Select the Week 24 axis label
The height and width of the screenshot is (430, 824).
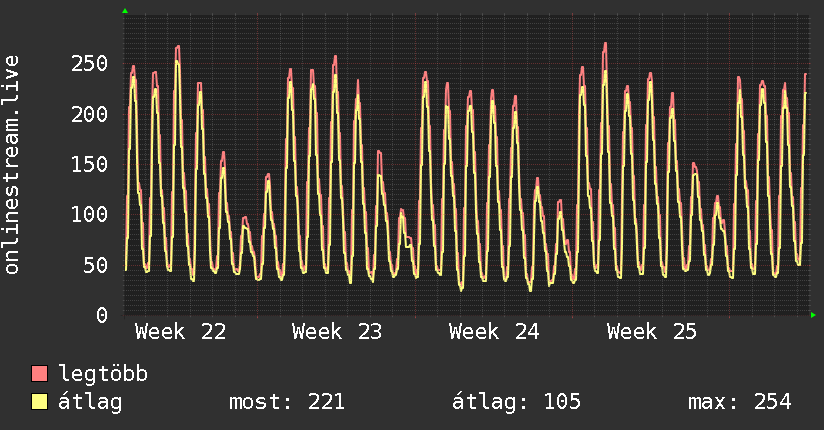click(x=494, y=332)
